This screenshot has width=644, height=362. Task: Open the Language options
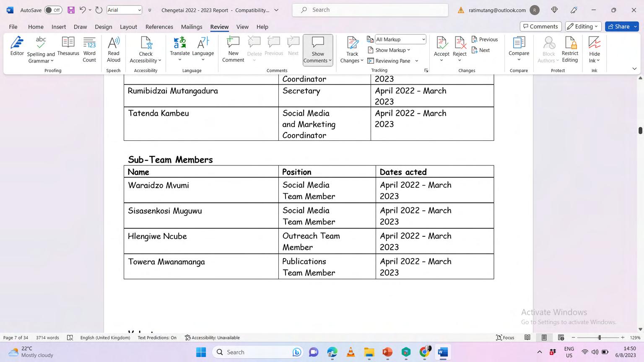(203, 49)
